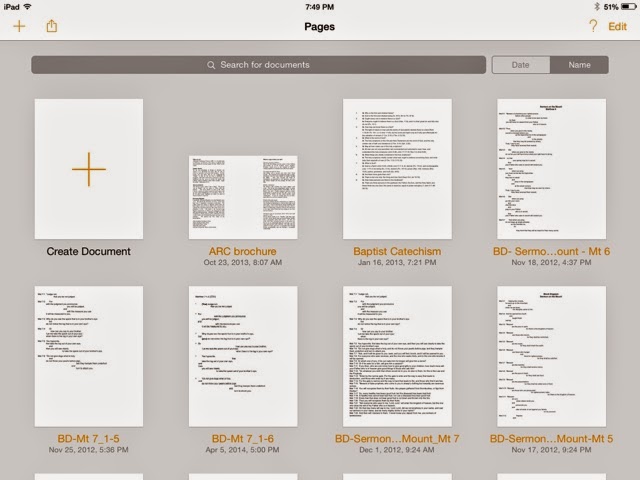Click the date Jan 16, 2013, 7:21 PM
Viewport: 640px width, 480px height.
point(397,262)
